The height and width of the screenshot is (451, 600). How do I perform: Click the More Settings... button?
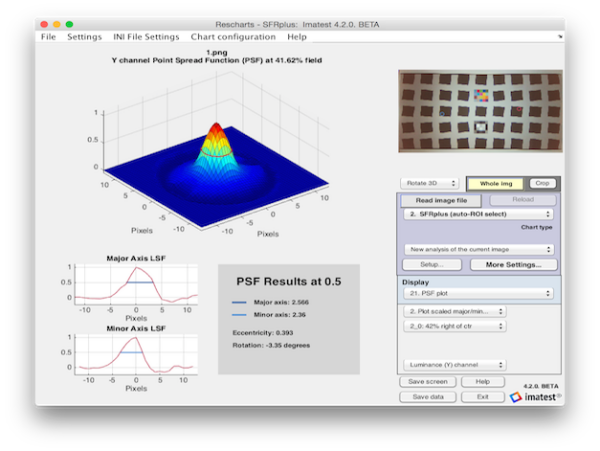tap(513, 265)
